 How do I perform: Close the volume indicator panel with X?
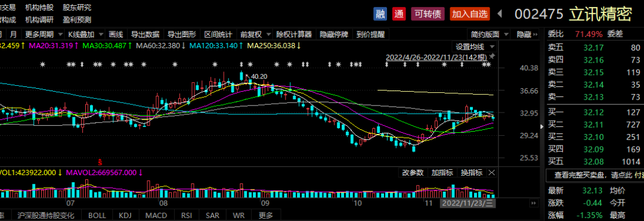point(491,173)
